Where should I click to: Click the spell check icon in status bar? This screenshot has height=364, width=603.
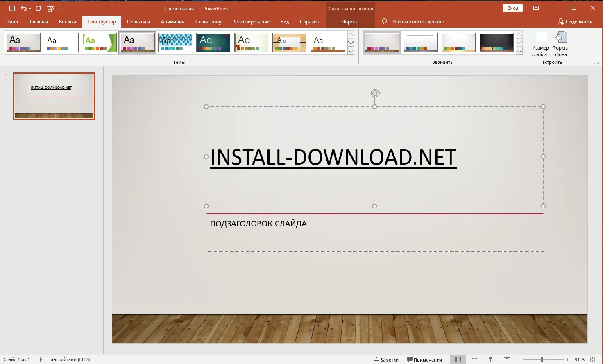[40, 359]
